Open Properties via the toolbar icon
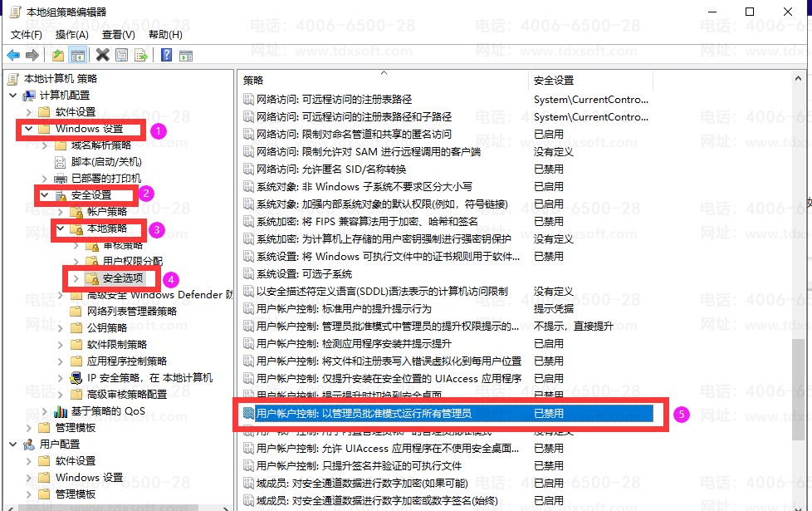 (122, 55)
